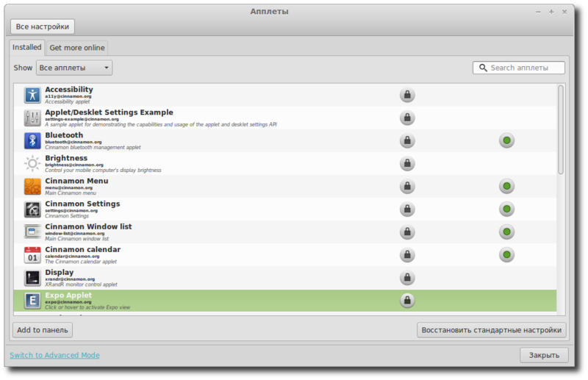
Task: Click the lock icon in Display row
Action: [x=407, y=278]
